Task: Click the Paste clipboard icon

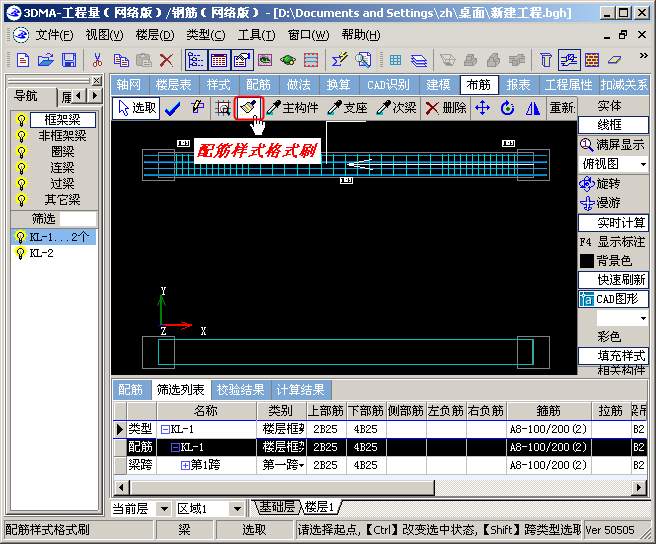Action: click(x=144, y=60)
